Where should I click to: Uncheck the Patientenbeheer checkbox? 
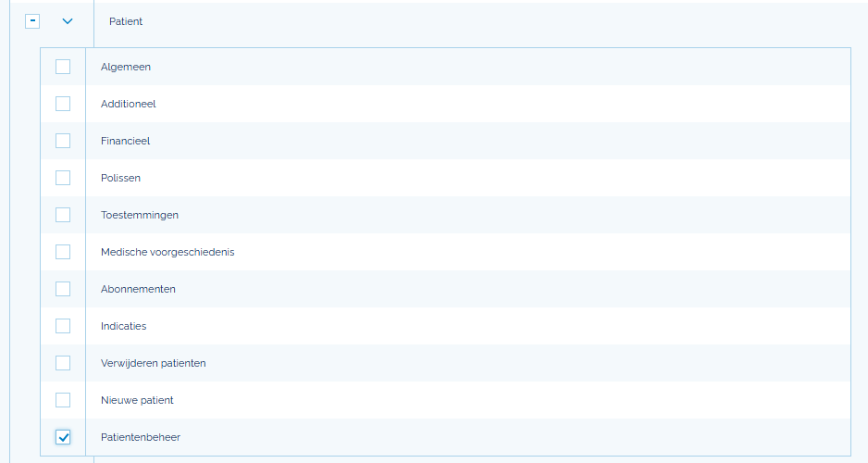tap(63, 437)
